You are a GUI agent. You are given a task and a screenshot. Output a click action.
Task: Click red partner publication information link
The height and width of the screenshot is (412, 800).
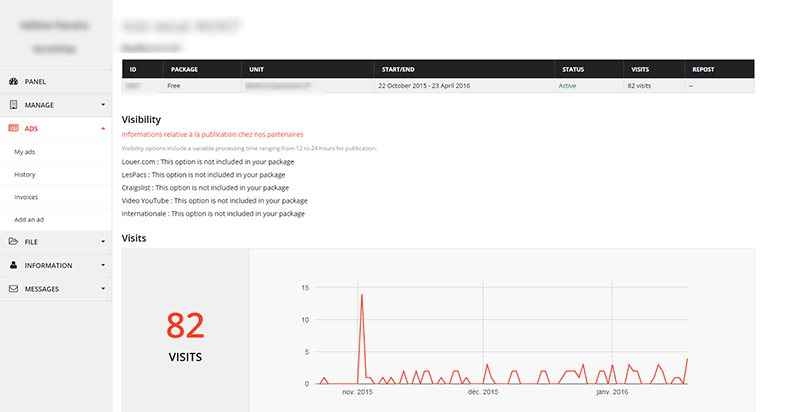click(212, 135)
